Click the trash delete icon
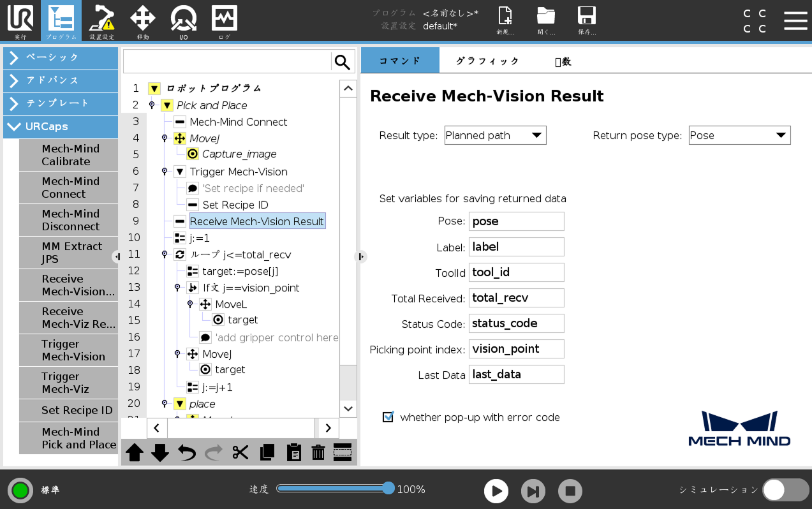Viewport: 812px width, 509px height. pos(318,453)
